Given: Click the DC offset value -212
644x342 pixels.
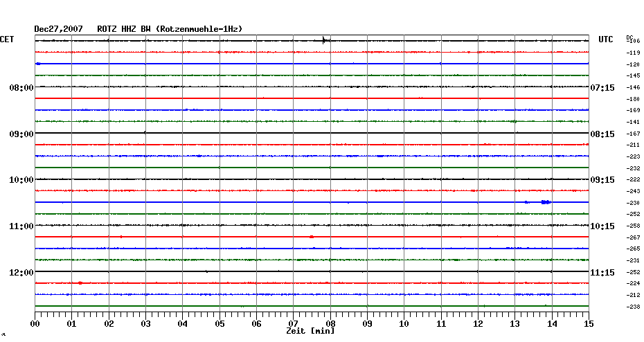Looking at the screenshot, I should pos(634,295).
